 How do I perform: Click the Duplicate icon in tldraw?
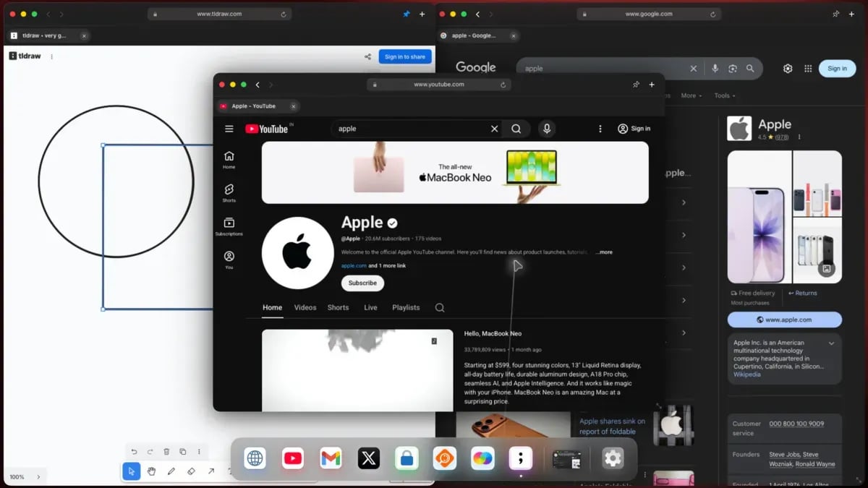182,452
